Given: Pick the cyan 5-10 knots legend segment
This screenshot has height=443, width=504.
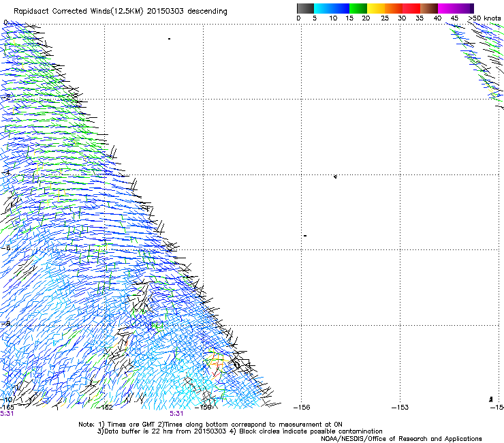Looking at the screenshot, I should (323, 8).
